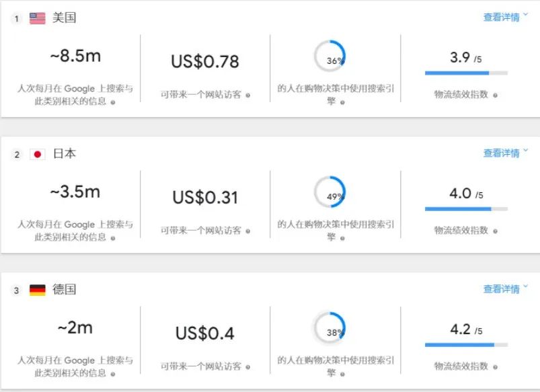The image size is (540, 392).
Task: Click the 4.2/5 logistics progress bar
Action: point(466,345)
